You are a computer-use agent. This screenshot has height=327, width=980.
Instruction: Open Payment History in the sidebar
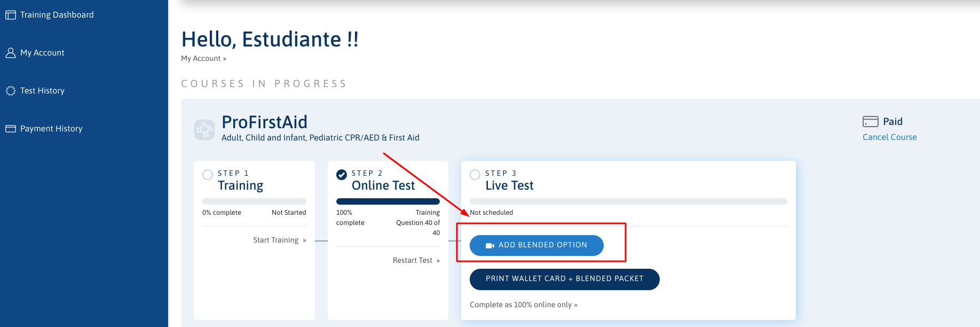pos(51,129)
